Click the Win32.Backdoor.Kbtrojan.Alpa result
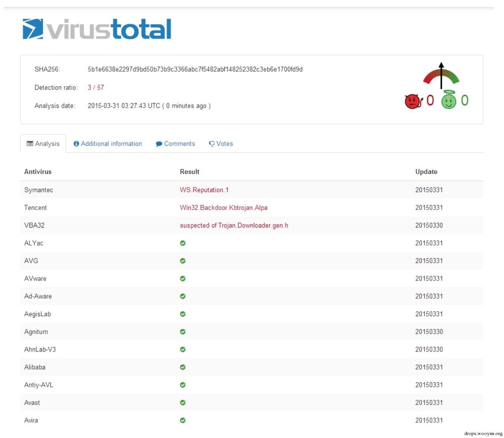 point(224,207)
